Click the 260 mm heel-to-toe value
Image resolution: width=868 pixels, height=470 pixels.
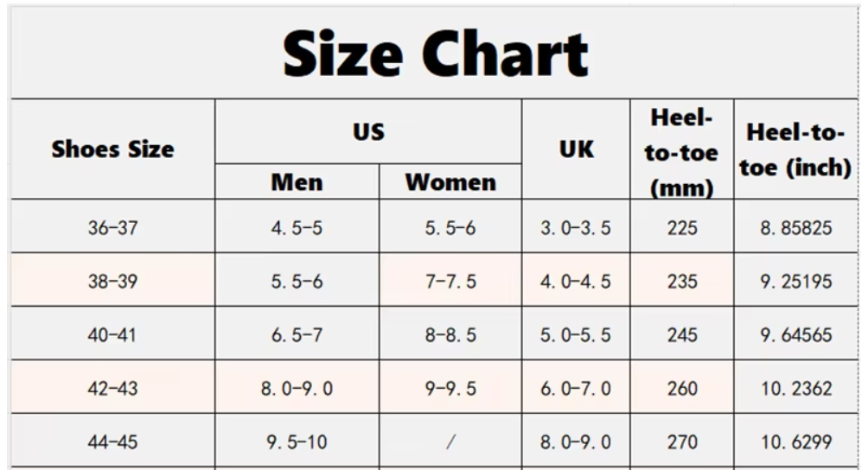pyautogui.click(x=682, y=389)
